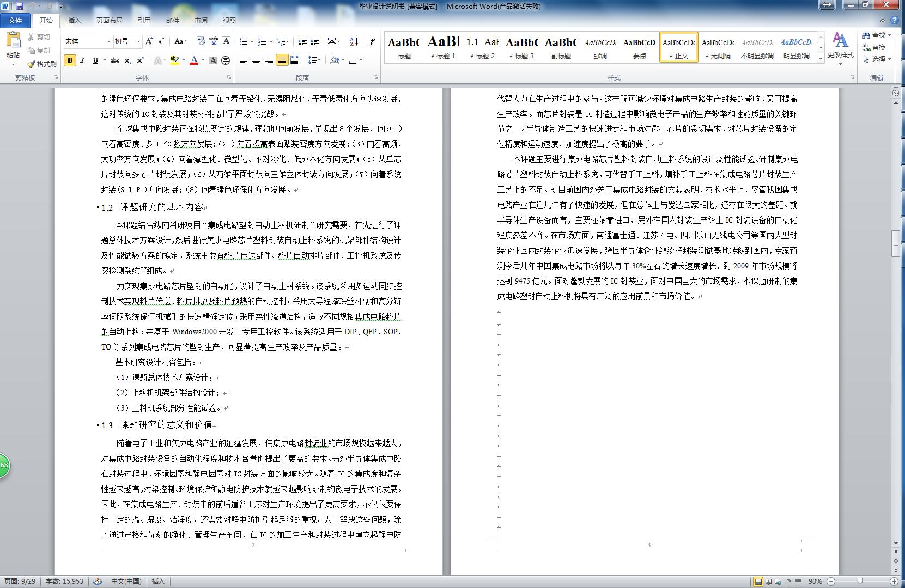Click the Increase Indent icon

pos(315,41)
